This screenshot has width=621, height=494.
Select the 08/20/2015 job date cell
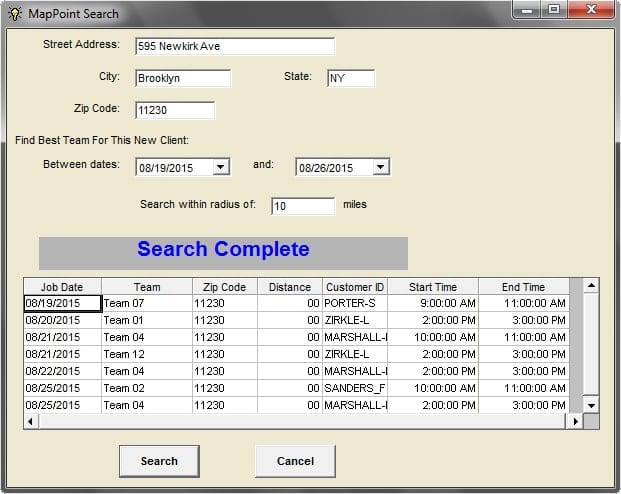click(63, 320)
